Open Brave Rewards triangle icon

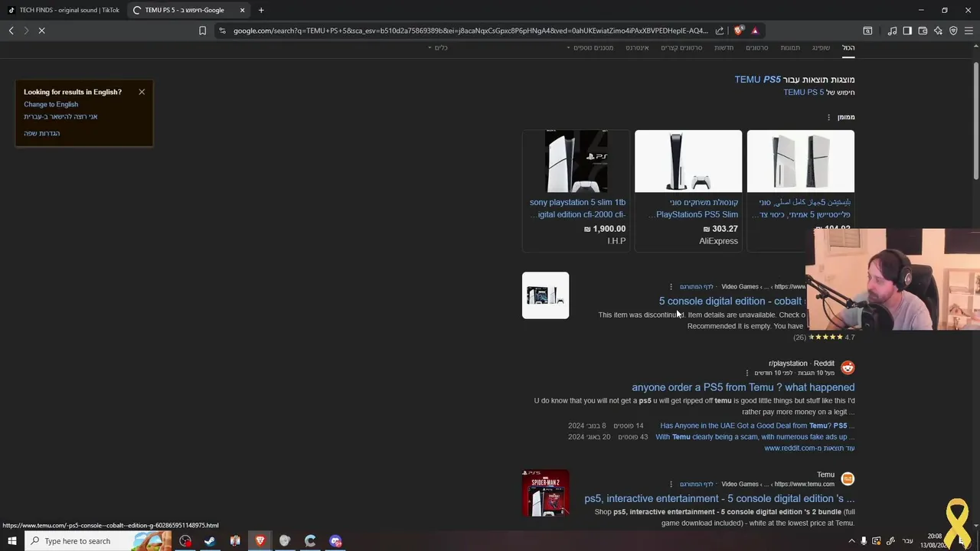tap(755, 31)
